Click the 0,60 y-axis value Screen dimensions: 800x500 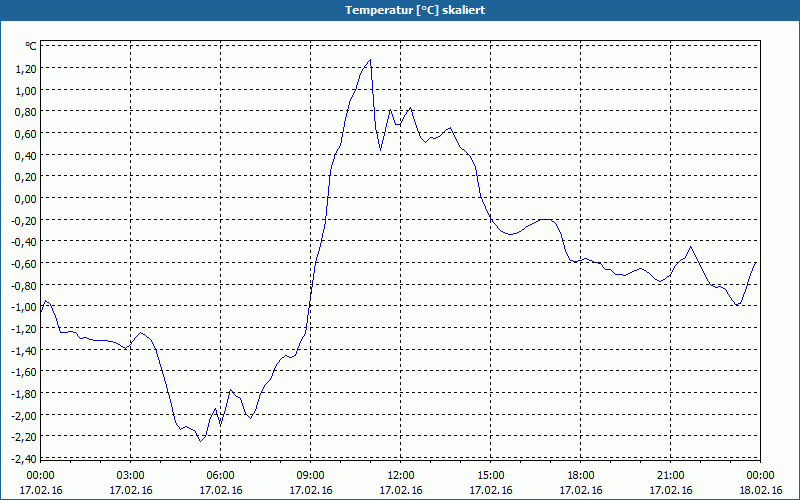[x=26, y=134]
